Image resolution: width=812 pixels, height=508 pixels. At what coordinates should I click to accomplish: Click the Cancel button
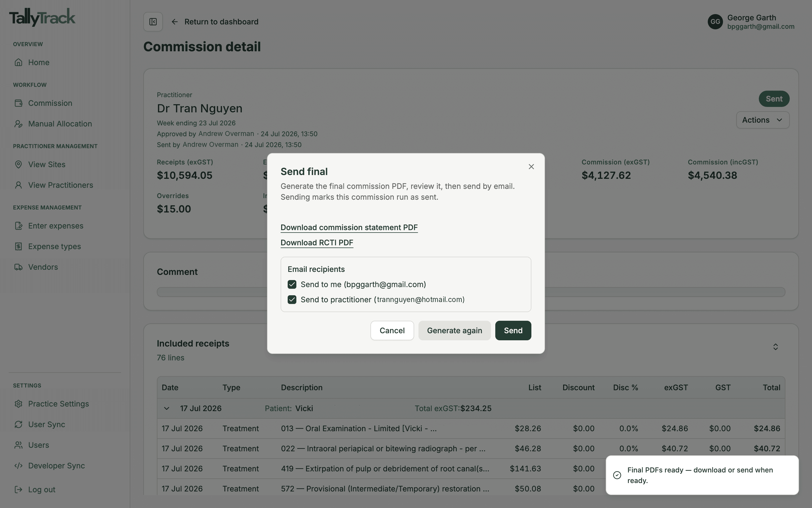[x=392, y=331]
